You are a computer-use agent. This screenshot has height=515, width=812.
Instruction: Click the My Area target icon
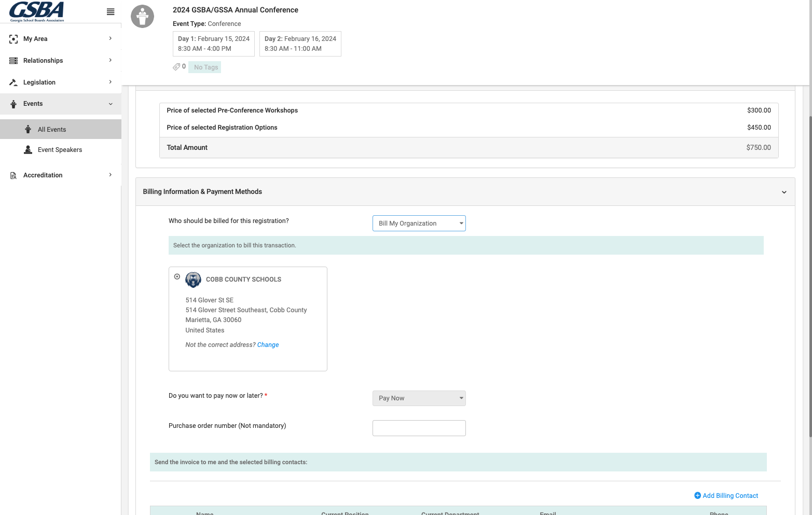pos(13,39)
